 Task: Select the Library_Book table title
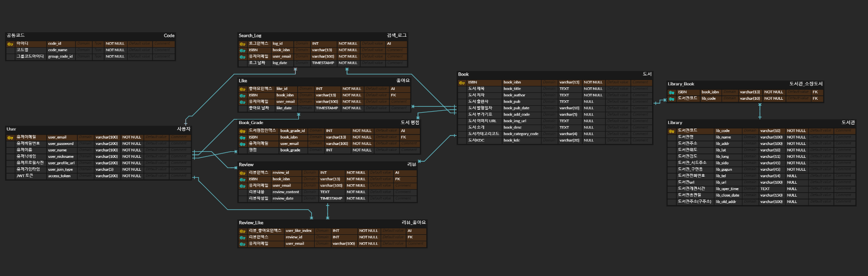click(x=681, y=84)
